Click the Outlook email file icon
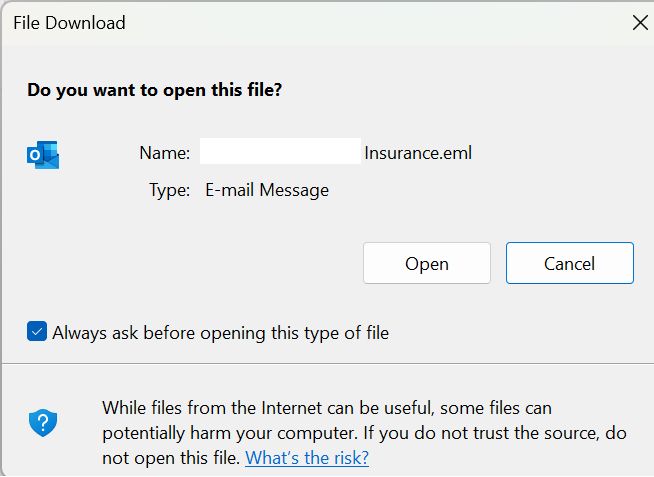 pyautogui.click(x=43, y=155)
